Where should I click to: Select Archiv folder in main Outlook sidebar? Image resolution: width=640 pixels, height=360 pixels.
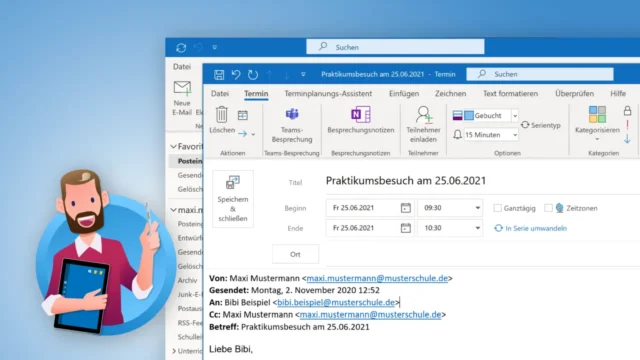pos(187,280)
